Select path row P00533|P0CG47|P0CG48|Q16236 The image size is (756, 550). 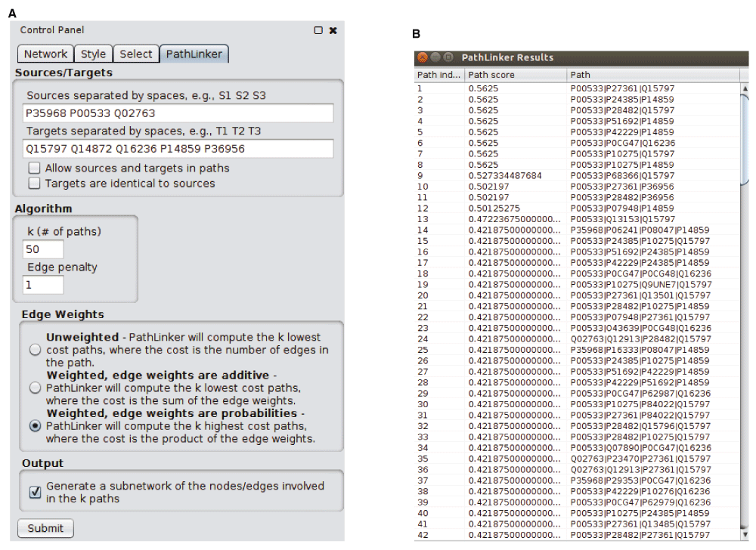(577, 273)
